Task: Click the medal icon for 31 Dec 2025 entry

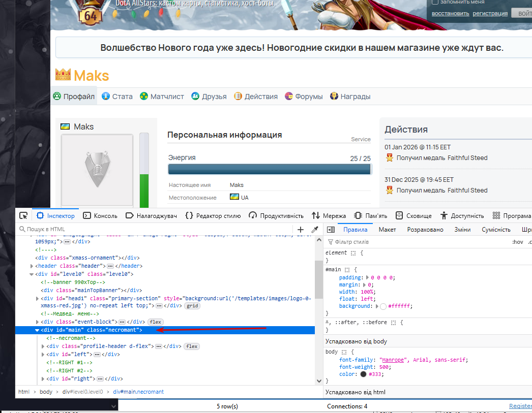Action: coord(390,190)
